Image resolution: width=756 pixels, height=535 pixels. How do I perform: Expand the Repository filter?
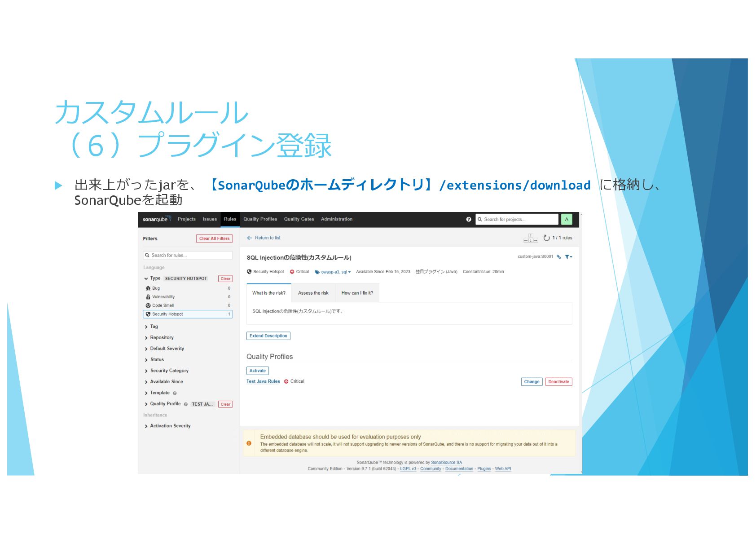click(x=159, y=338)
